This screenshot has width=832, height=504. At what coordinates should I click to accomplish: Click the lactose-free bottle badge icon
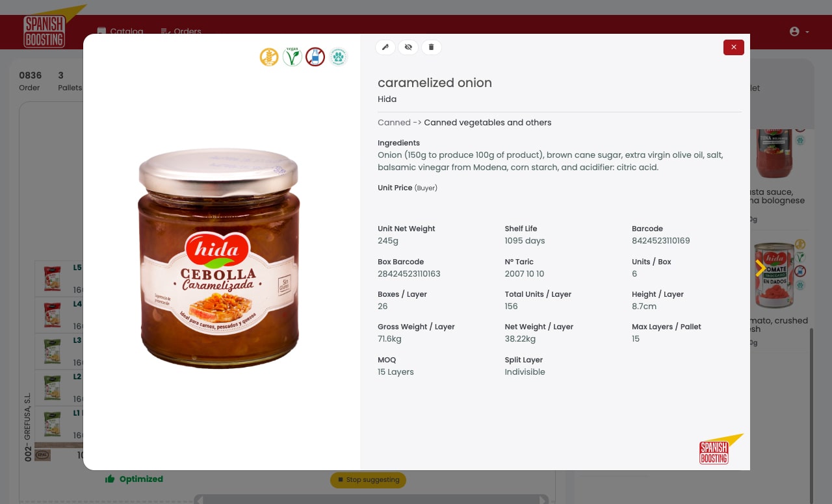[315, 57]
